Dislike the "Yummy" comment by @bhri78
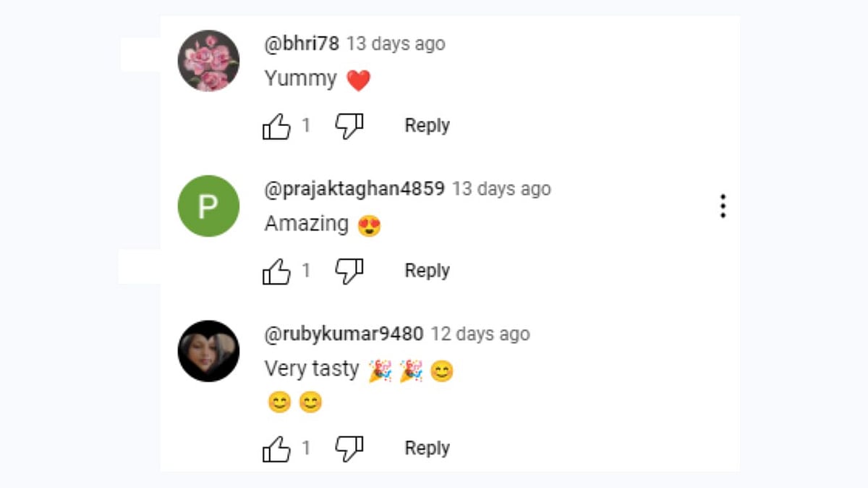This screenshot has height=488, width=868. (x=349, y=126)
